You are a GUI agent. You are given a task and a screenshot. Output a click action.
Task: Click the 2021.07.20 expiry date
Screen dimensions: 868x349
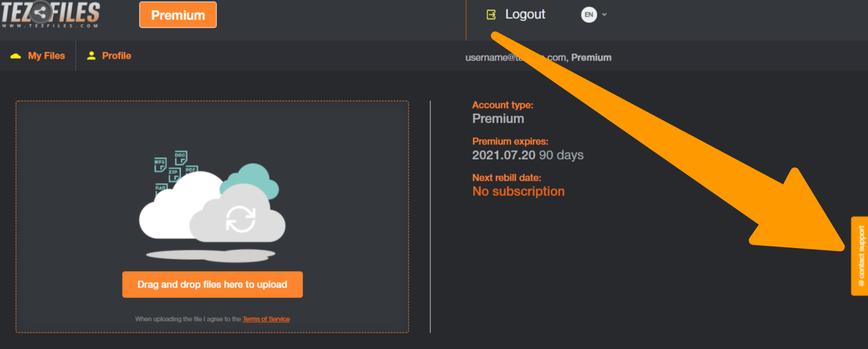click(504, 155)
